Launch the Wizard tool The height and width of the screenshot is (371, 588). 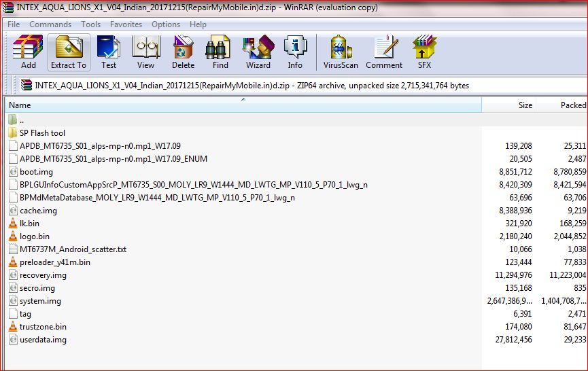coord(258,52)
